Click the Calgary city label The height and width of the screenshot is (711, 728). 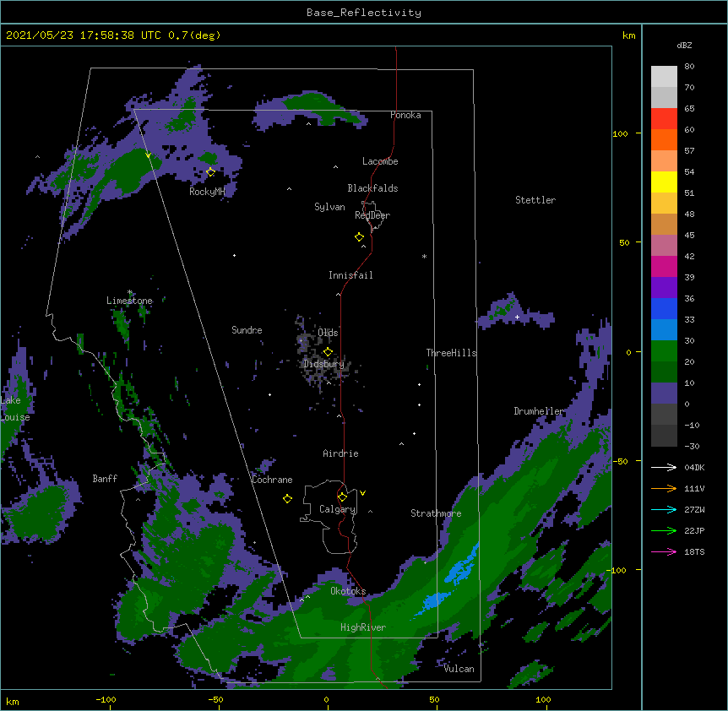tap(338, 509)
